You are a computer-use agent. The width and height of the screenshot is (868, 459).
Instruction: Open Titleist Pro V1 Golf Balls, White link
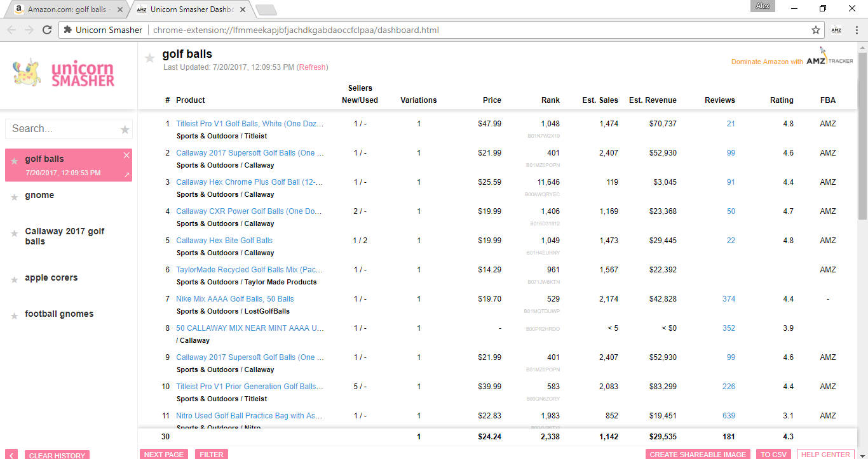(x=250, y=124)
